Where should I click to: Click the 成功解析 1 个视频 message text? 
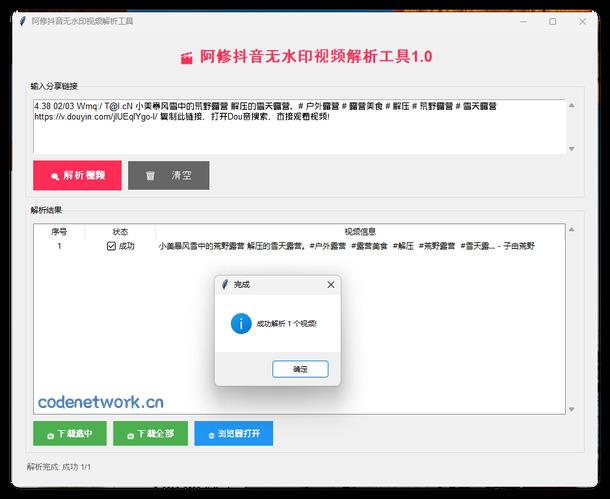[x=287, y=324]
